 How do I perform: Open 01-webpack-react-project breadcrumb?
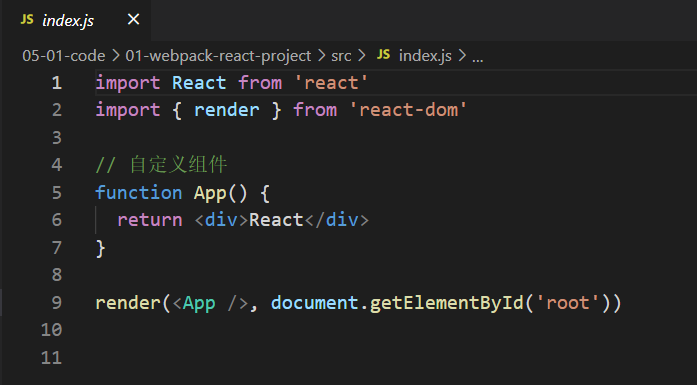pyautogui.click(x=218, y=56)
